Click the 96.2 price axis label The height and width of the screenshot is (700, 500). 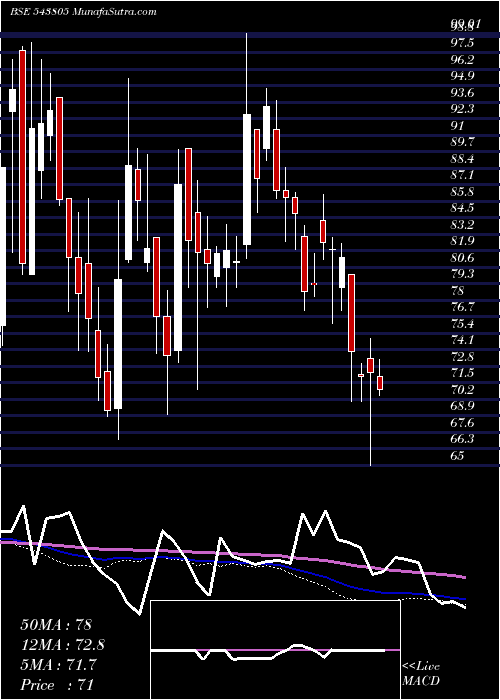462,59
